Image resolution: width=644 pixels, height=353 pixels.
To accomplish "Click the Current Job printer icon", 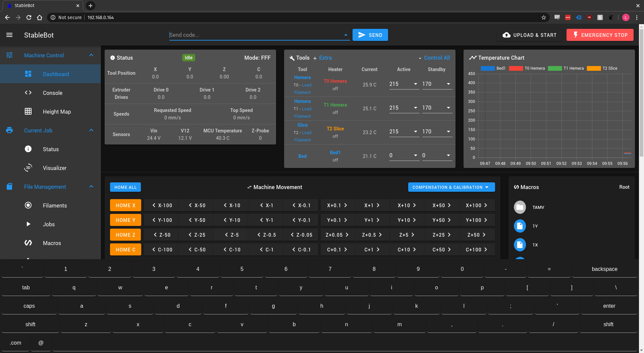I will pos(9,130).
